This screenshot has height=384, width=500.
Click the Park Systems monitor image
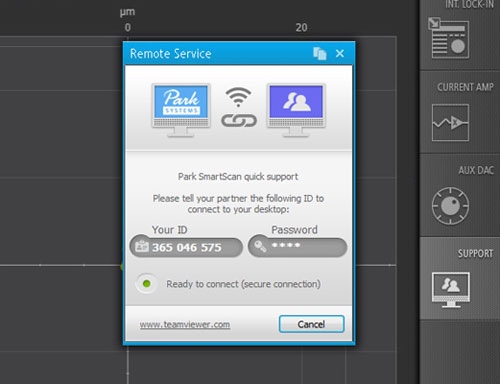click(x=181, y=110)
